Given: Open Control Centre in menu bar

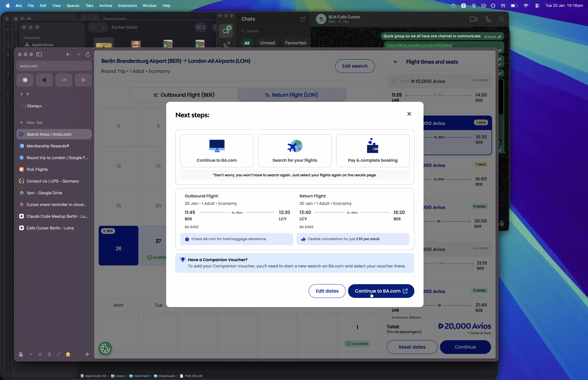Looking at the screenshot, I should point(537,5).
